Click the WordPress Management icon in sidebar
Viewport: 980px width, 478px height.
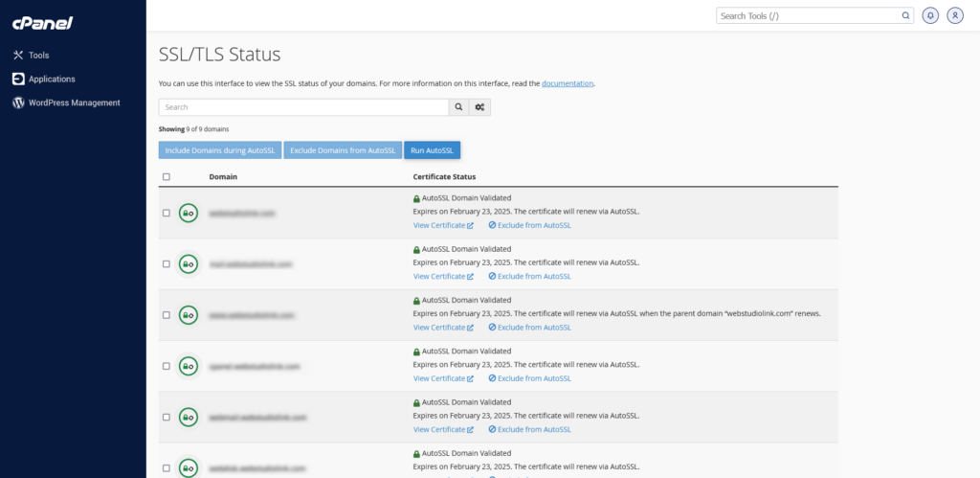[18, 102]
